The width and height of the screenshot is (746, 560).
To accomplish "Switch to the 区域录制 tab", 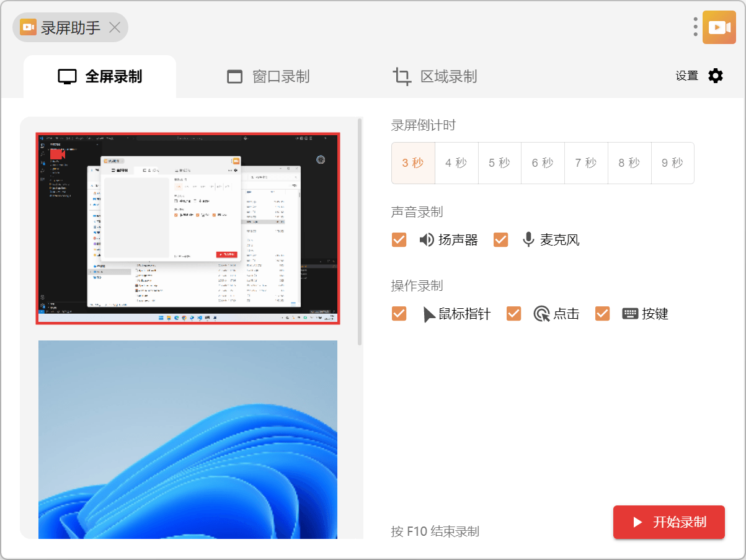I will click(x=435, y=77).
